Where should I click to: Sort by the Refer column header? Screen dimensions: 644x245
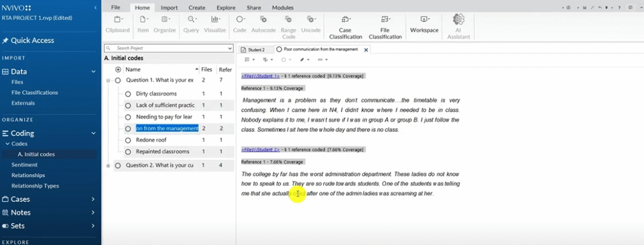225,70
